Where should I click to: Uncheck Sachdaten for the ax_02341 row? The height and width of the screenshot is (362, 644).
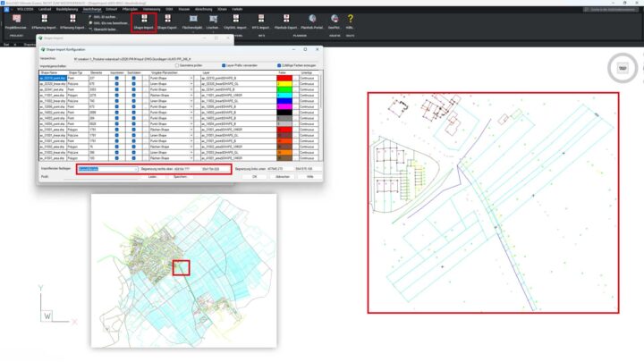(133, 89)
